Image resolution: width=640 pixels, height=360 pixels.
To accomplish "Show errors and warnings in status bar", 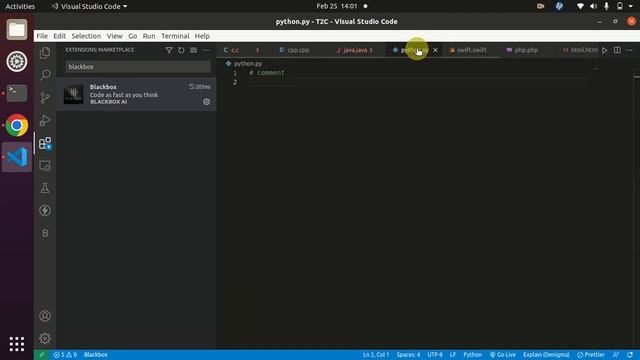I will [65, 355].
